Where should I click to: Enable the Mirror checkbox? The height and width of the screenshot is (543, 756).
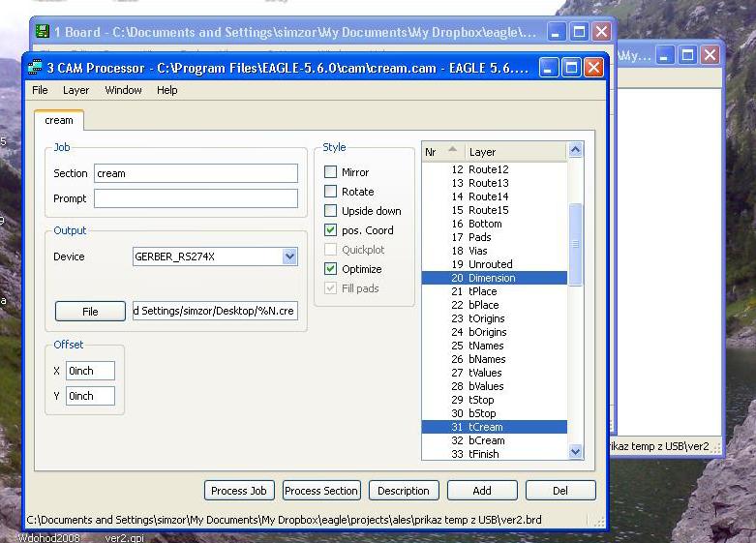(x=330, y=171)
